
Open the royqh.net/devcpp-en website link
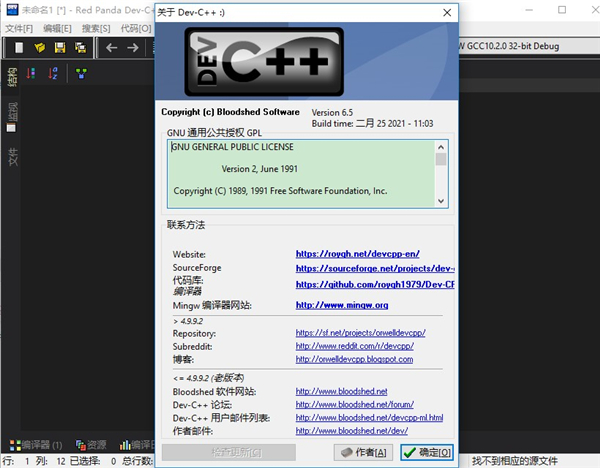[357, 254]
